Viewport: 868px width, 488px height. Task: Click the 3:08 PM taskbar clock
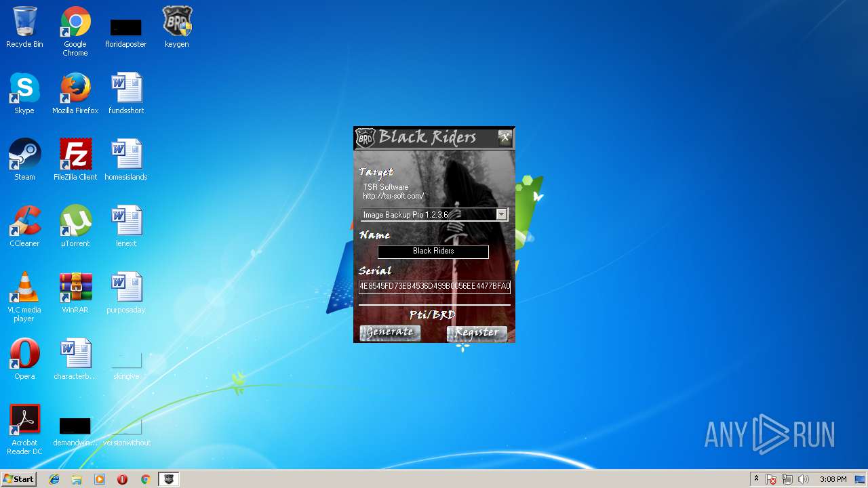pos(833,479)
